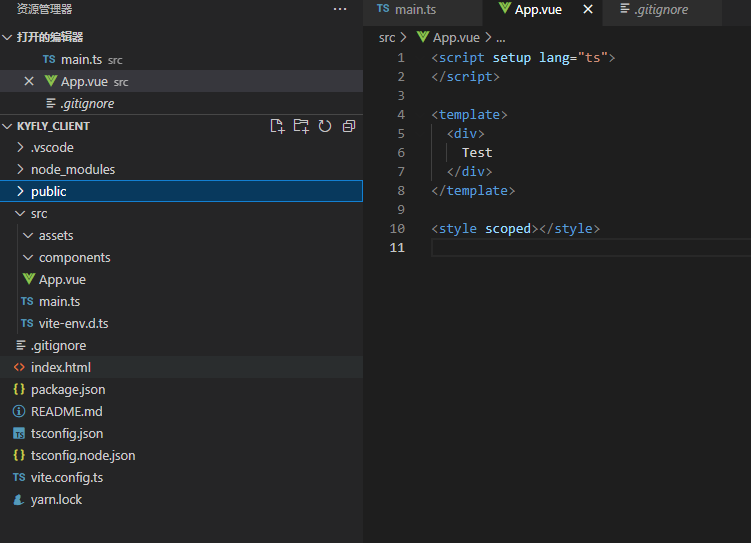Open vite.config.ts in the explorer
This screenshot has width=751, height=543.
66,477
